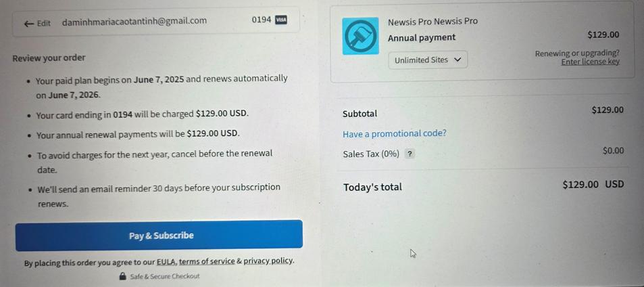The image size is (644, 287).
Task: Click the VISA card icon
Action: [281, 20]
